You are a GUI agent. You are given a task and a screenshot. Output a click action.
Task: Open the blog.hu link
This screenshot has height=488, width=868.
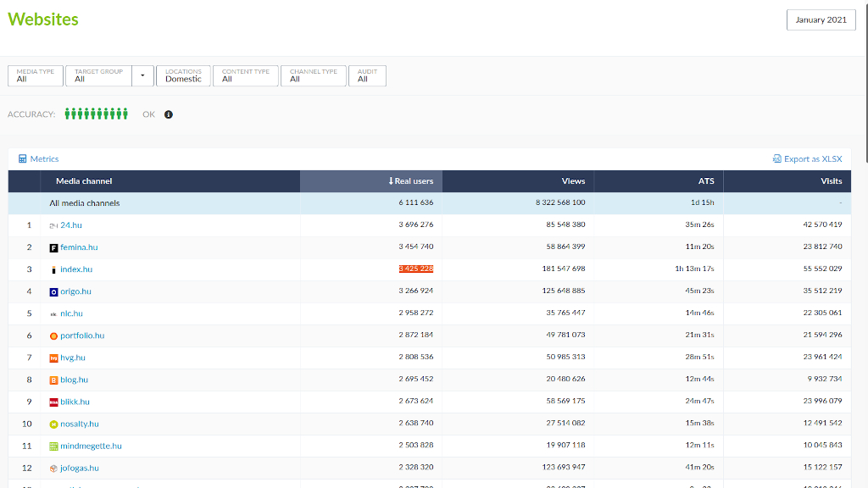tap(75, 380)
